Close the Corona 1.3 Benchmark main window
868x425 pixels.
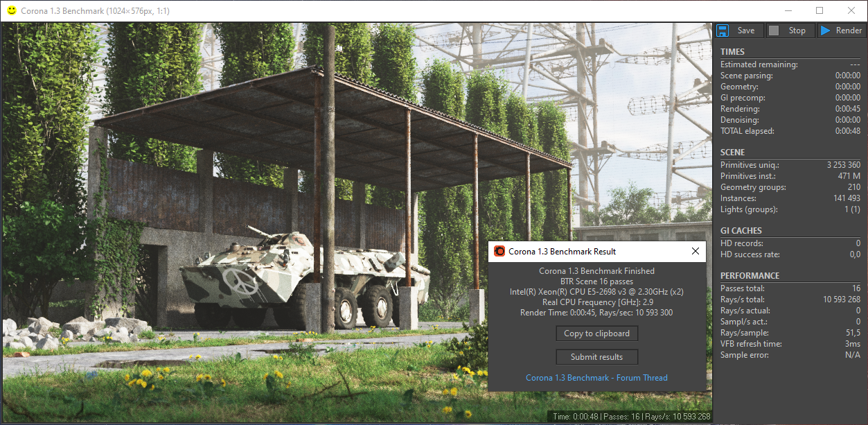pos(851,10)
